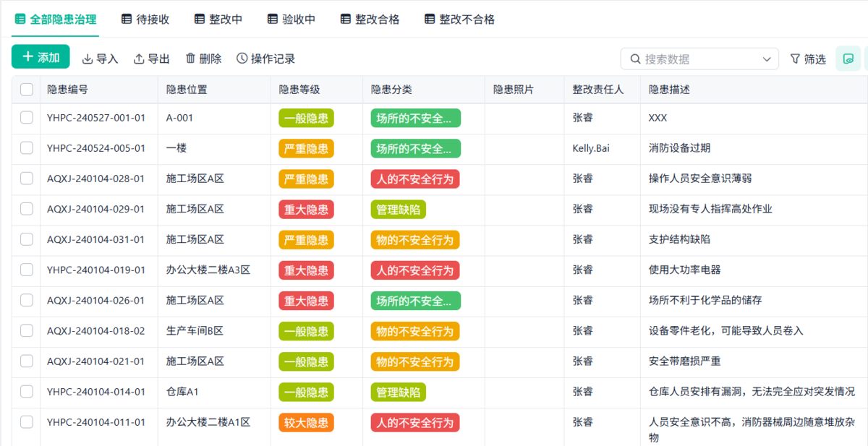Check the row YHPC-240527-001-01 checkbox
The width and height of the screenshot is (868, 446).
tap(27, 117)
